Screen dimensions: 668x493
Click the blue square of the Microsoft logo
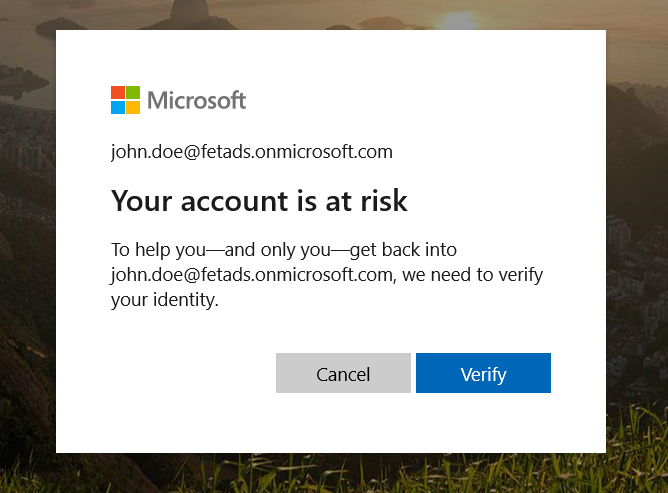[x=118, y=107]
